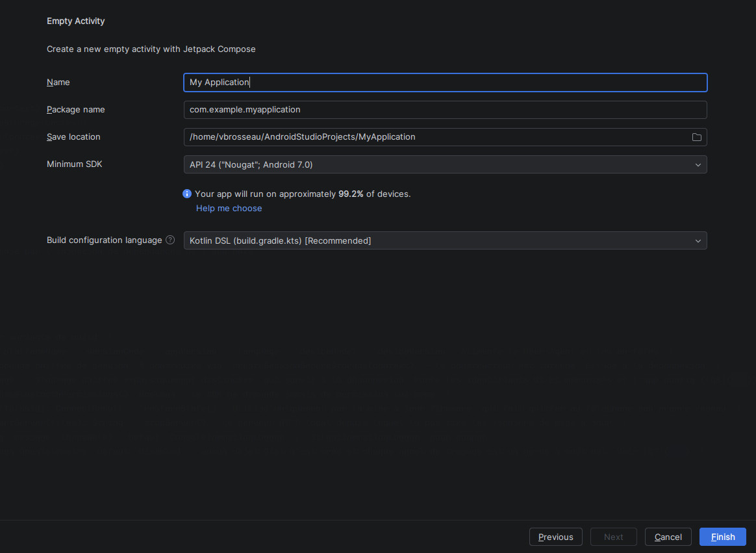Click the Build configuration language label
The image size is (756, 553).
(x=104, y=240)
